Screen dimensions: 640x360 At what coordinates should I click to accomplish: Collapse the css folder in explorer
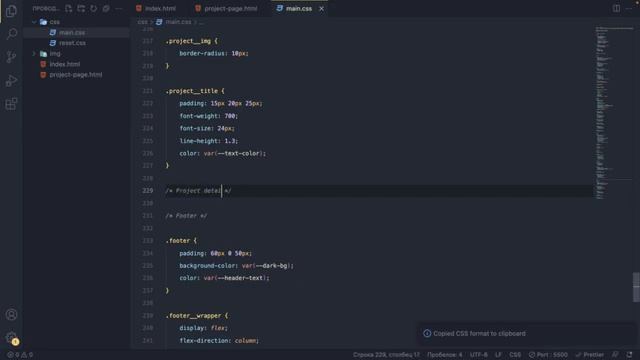click(x=34, y=22)
